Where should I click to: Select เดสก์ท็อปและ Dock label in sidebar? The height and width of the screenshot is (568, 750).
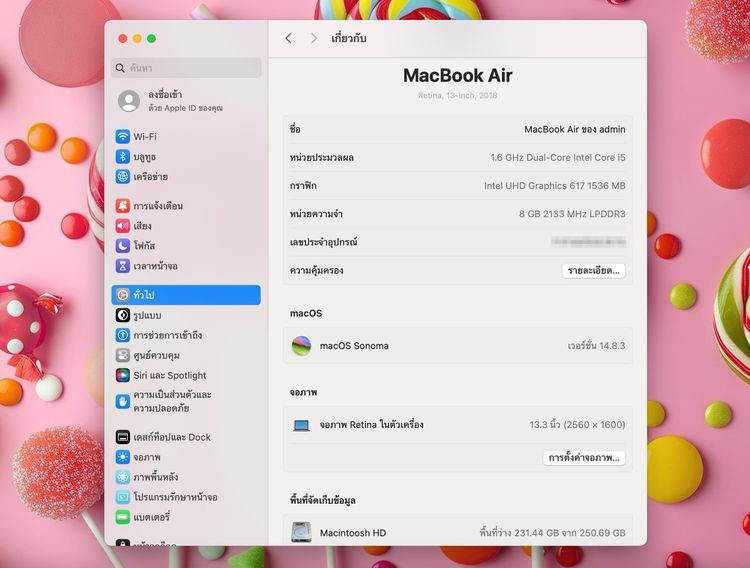click(x=172, y=437)
